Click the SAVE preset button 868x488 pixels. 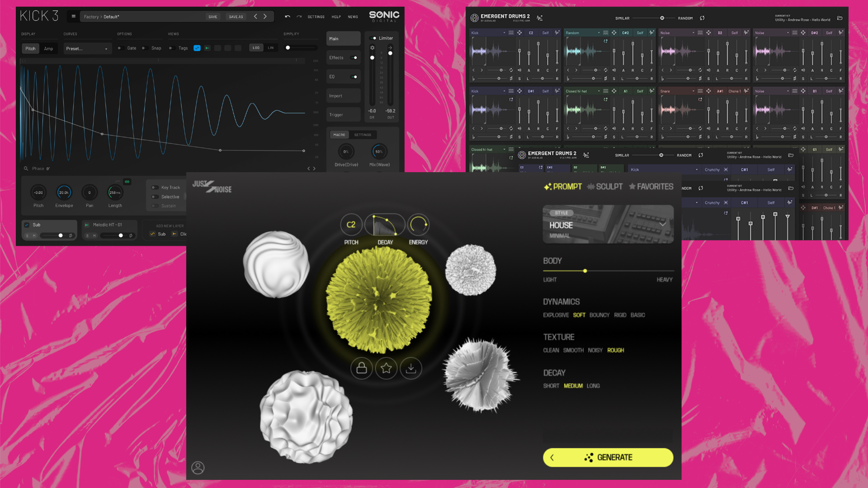pyautogui.click(x=213, y=17)
